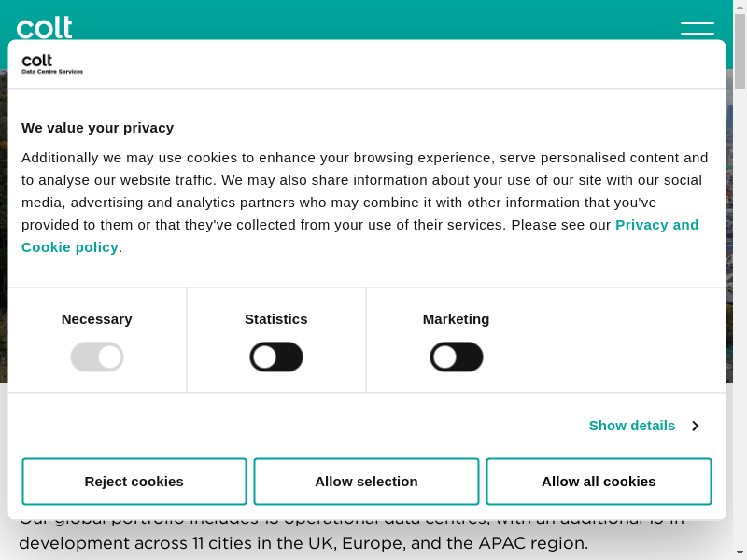747x560 pixels.
Task: Click the Statistics category label
Action: [x=276, y=319]
